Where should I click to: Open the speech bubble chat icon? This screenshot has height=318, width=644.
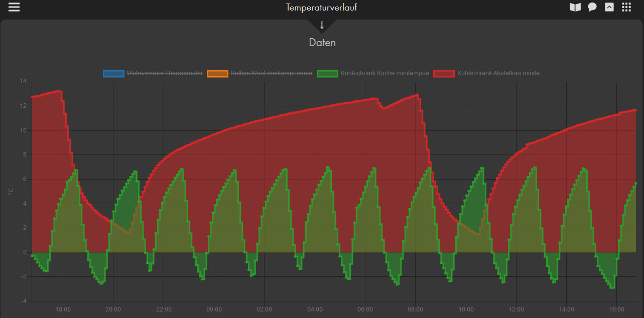(x=592, y=7)
